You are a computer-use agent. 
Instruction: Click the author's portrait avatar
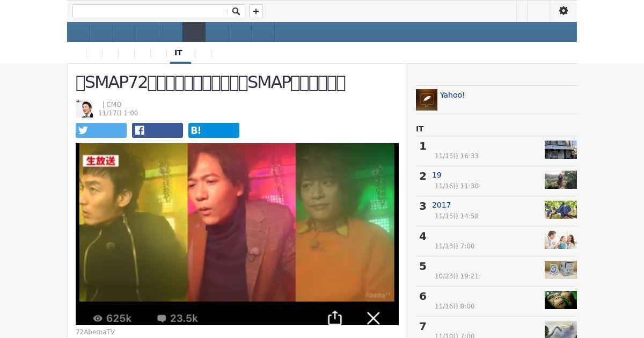tap(84, 109)
